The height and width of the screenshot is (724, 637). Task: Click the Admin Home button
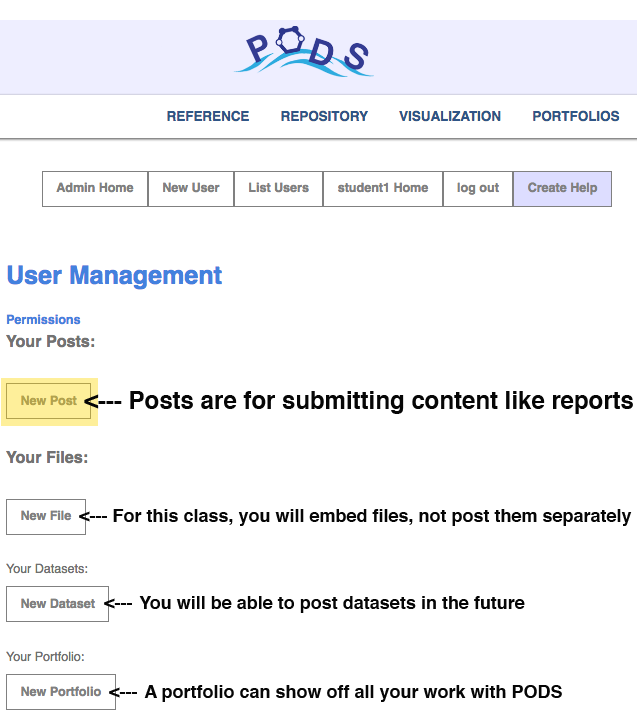(x=95, y=188)
